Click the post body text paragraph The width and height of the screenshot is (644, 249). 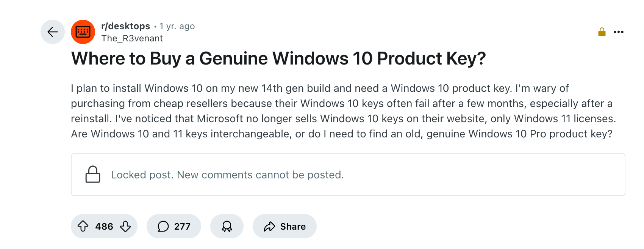343,111
